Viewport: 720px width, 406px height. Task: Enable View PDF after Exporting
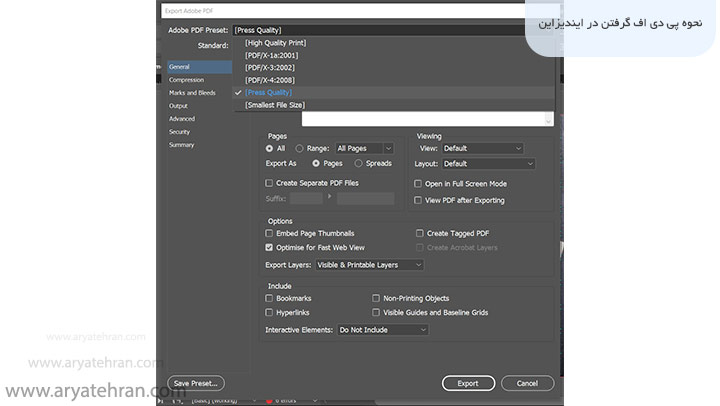coord(418,200)
